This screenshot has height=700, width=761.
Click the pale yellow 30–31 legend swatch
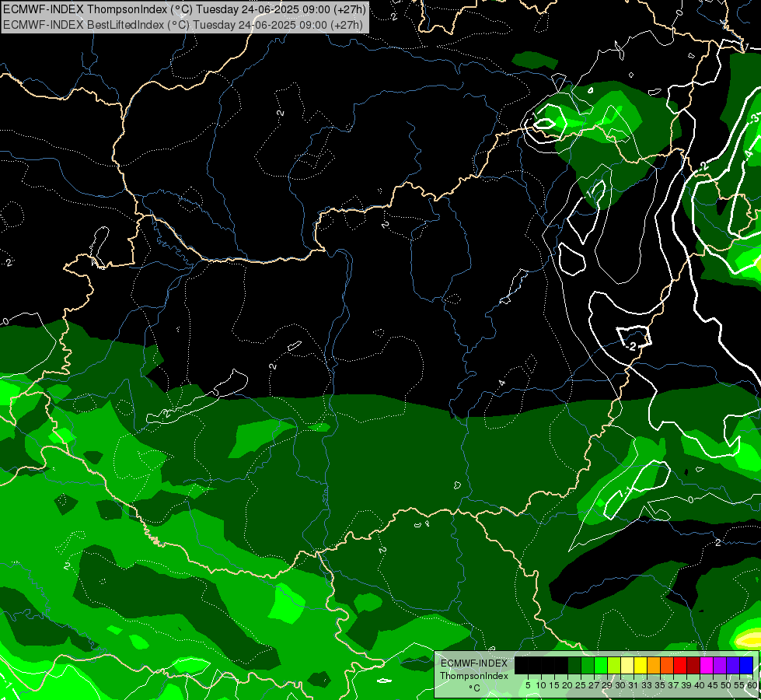pos(627,665)
